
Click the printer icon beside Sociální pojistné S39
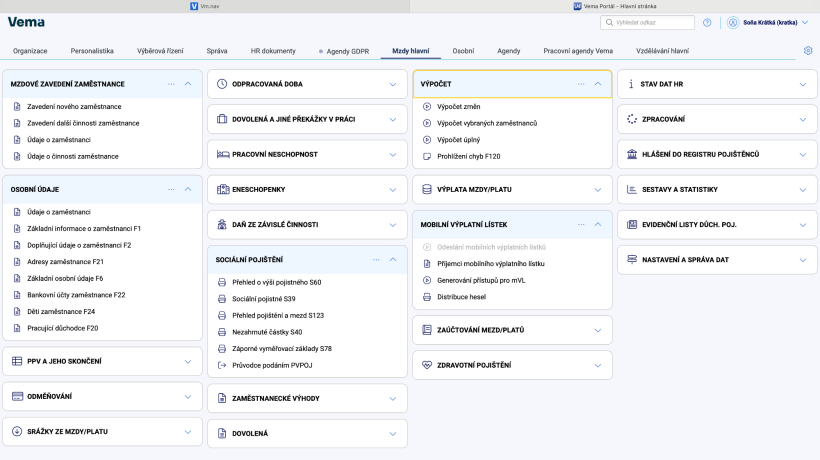pos(222,299)
